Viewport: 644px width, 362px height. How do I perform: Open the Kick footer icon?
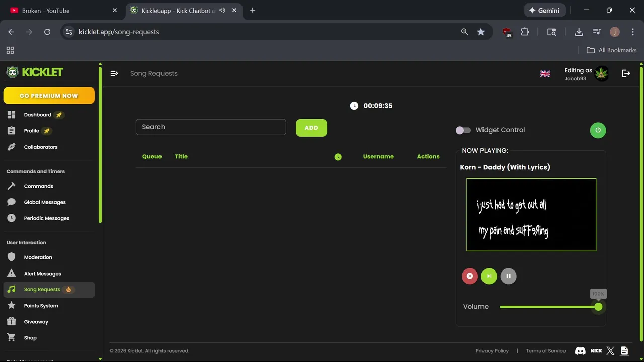tap(596, 351)
